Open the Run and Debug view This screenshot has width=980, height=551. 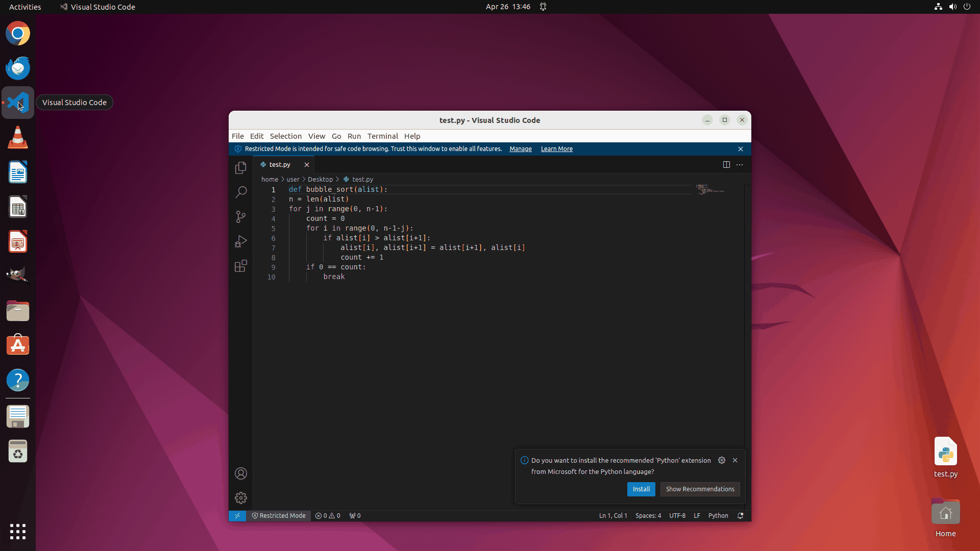[x=240, y=241]
